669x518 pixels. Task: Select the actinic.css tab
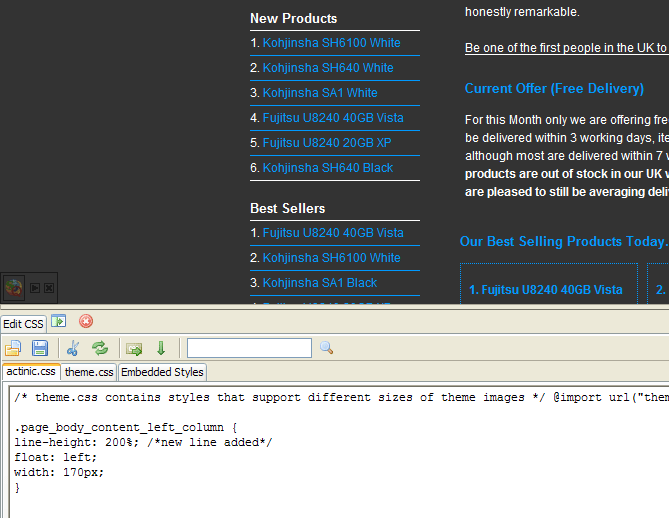click(30, 372)
